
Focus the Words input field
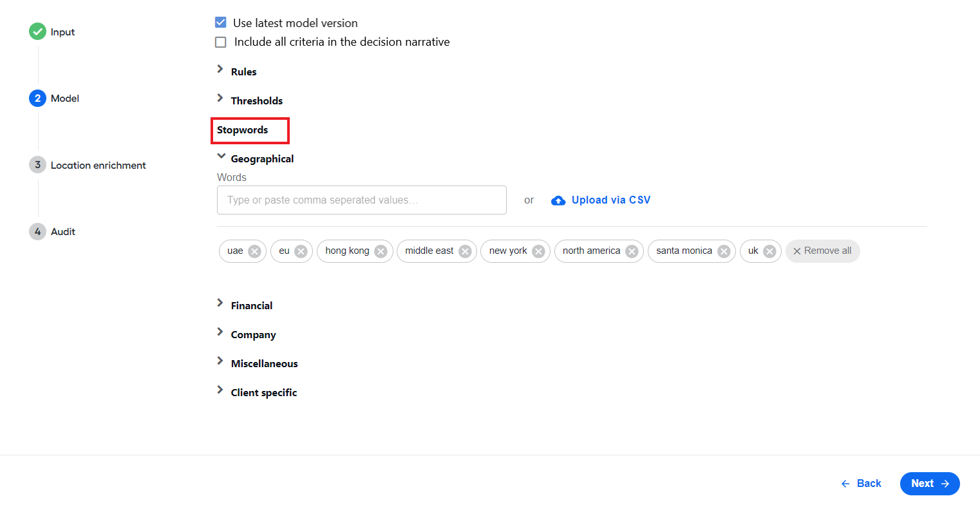[362, 200]
